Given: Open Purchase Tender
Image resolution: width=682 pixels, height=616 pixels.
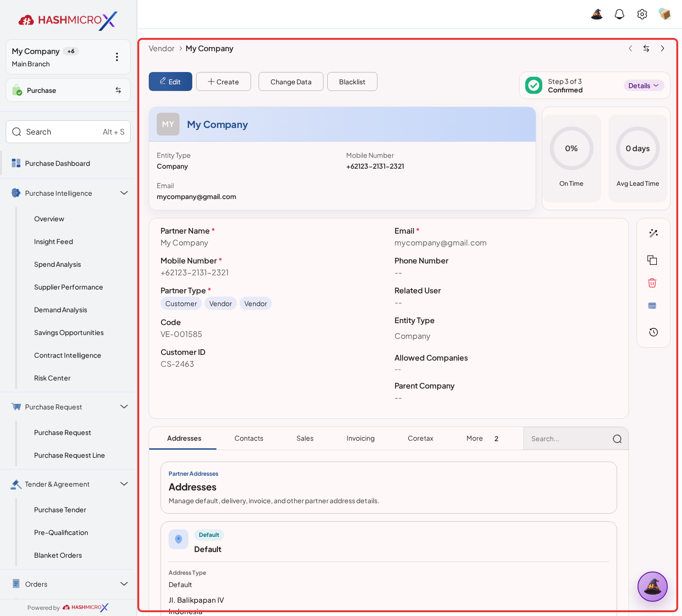Looking at the screenshot, I should point(60,510).
